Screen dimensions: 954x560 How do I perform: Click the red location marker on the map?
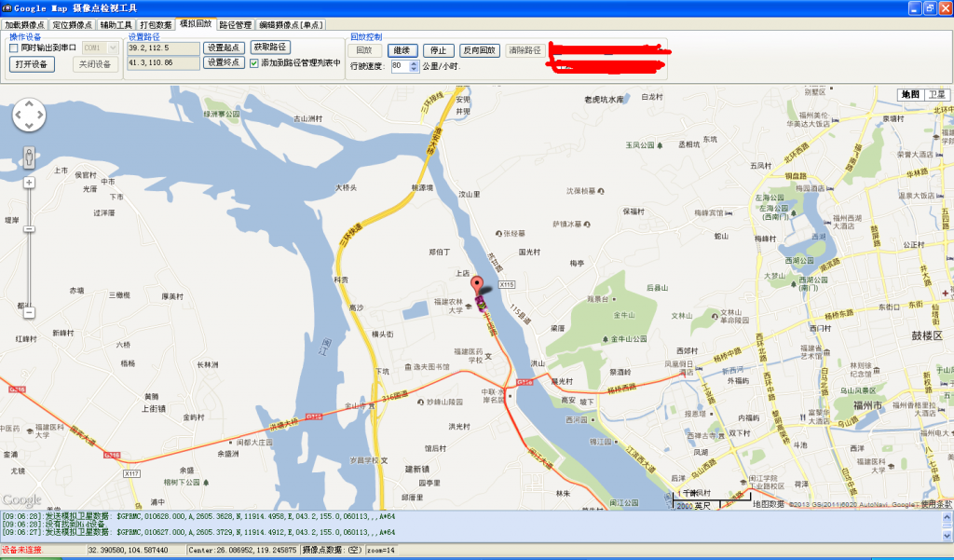tap(478, 286)
